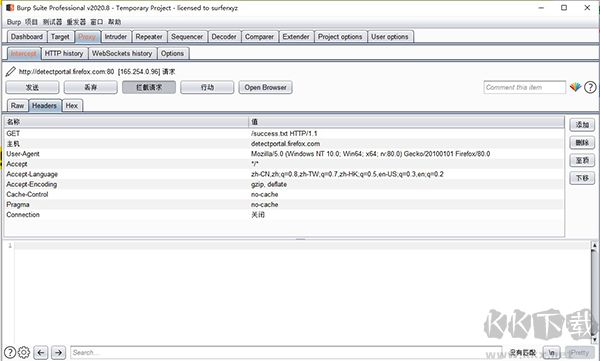This screenshot has height=361, width=600.
Task: Click the 名称 column header
Action: click(x=126, y=122)
